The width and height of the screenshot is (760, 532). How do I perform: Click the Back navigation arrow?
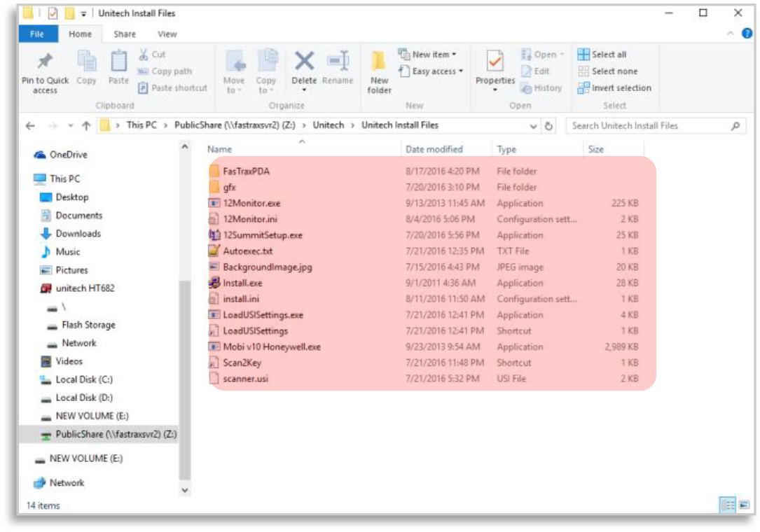coord(31,126)
